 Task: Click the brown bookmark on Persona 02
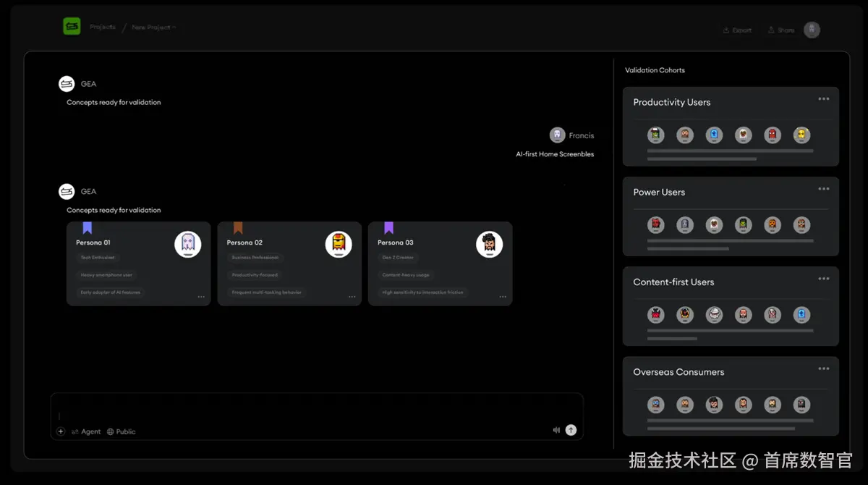[x=238, y=228]
